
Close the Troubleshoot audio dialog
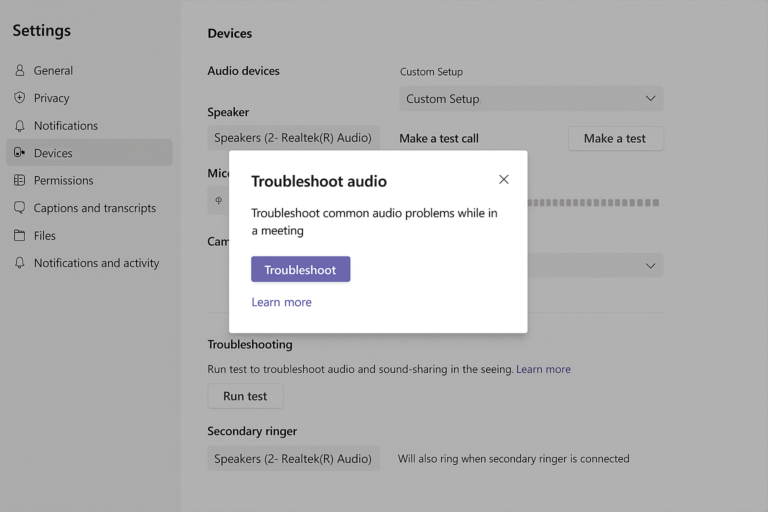pyautogui.click(x=503, y=180)
